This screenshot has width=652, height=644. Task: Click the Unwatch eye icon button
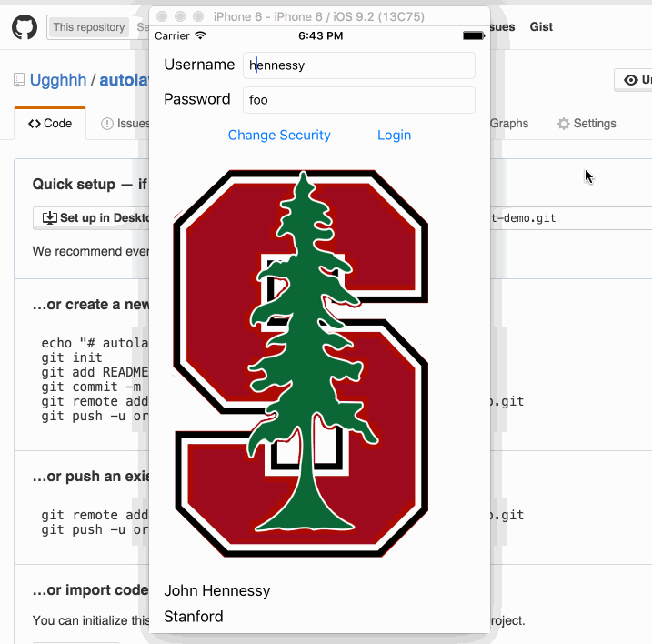coord(633,80)
